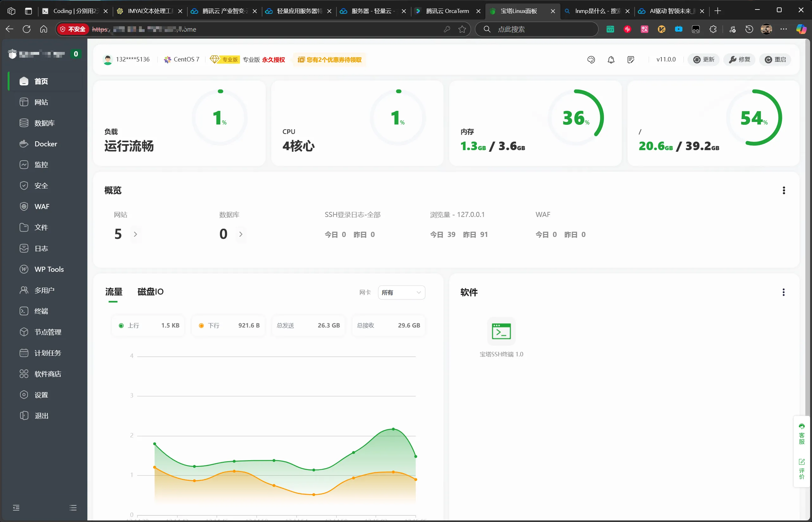812x522 pixels.
Task: Click the 负载 load gauge
Action: [x=220, y=118]
